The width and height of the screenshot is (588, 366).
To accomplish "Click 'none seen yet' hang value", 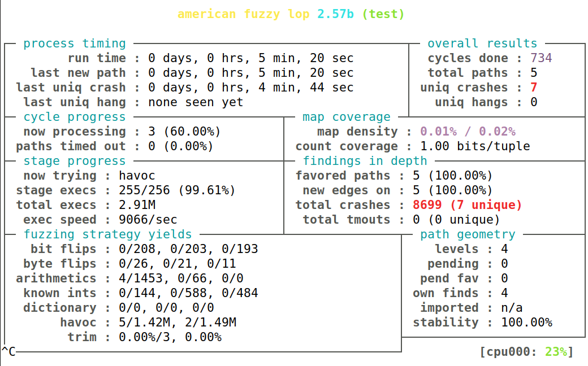I will click(x=196, y=102).
